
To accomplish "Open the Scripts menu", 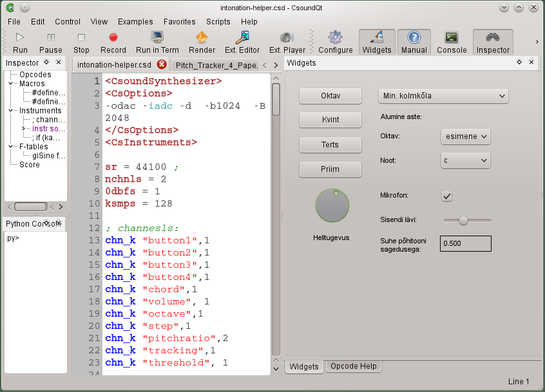I will pos(218,21).
